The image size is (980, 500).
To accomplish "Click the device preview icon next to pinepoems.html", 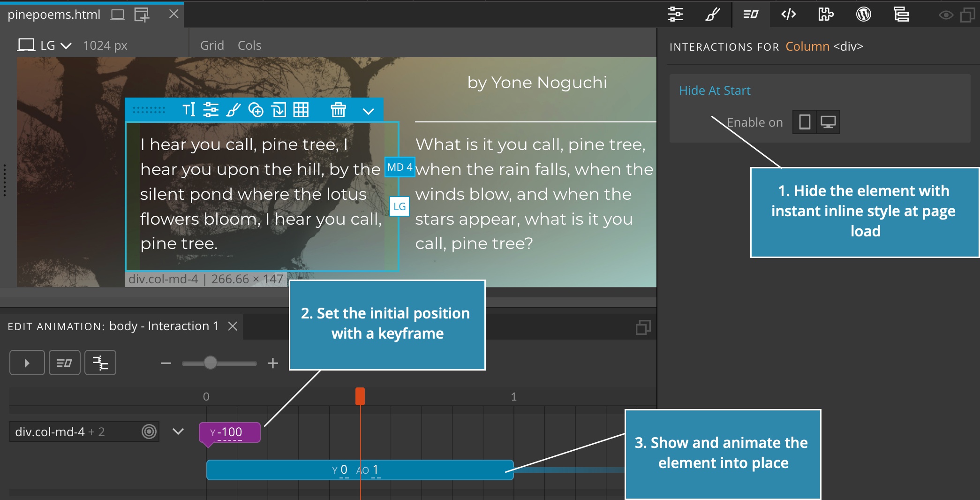I will coord(117,15).
